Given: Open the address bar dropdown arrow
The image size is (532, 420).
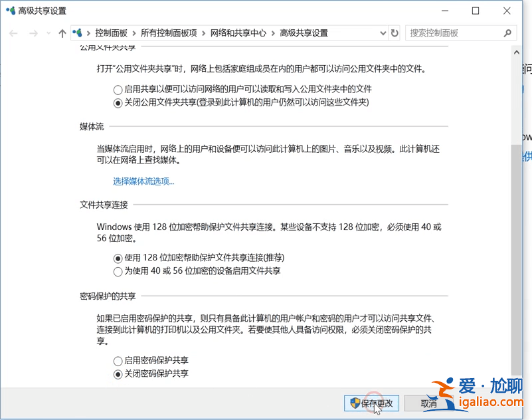Looking at the screenshot, I should (x=382, y=33).
